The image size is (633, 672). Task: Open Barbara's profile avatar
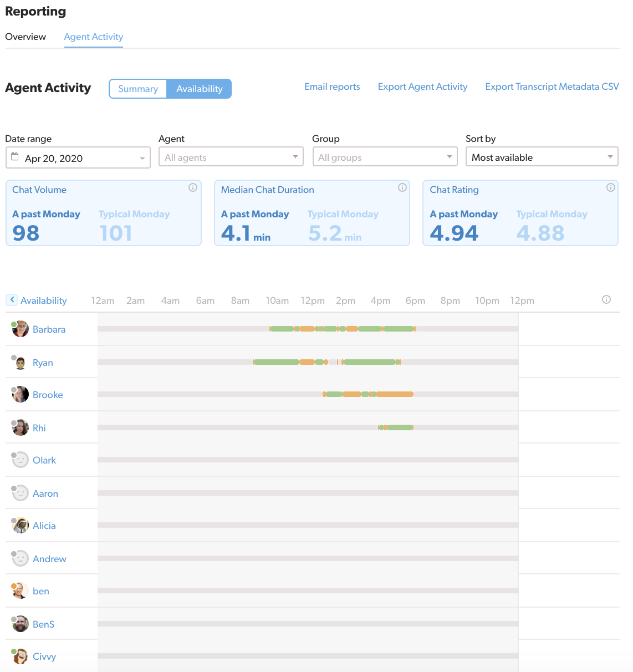pos(20,329)
